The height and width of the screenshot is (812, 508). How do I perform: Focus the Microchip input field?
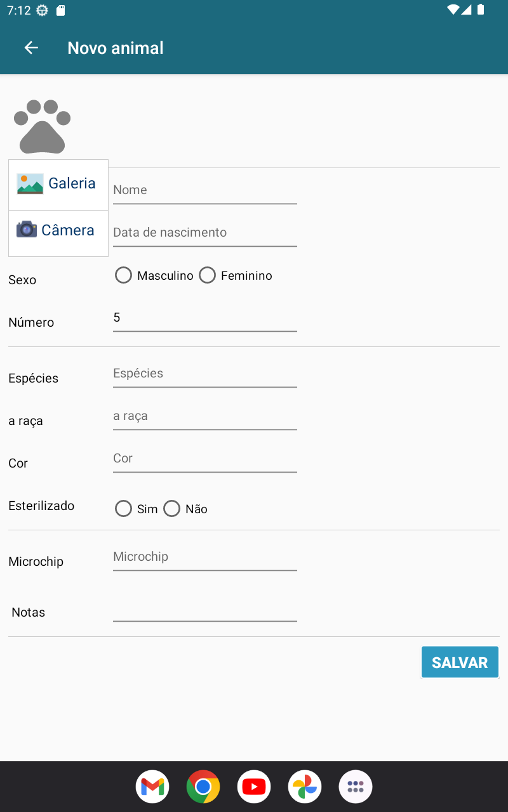click(x=204, y=557)
